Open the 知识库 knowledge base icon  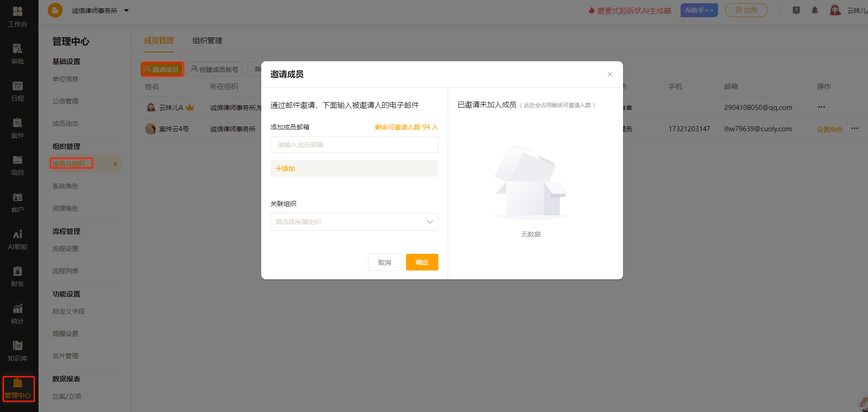[x=18, y=351]
